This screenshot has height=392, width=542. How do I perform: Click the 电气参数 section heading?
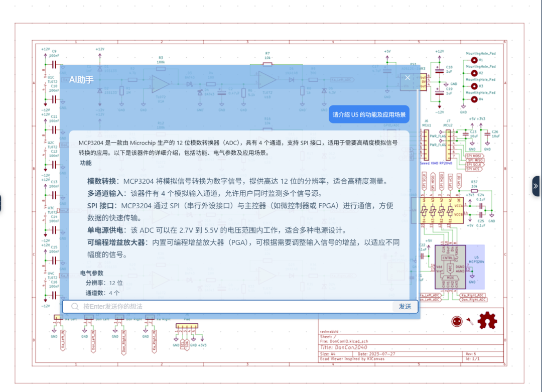(x=92, y=273)
